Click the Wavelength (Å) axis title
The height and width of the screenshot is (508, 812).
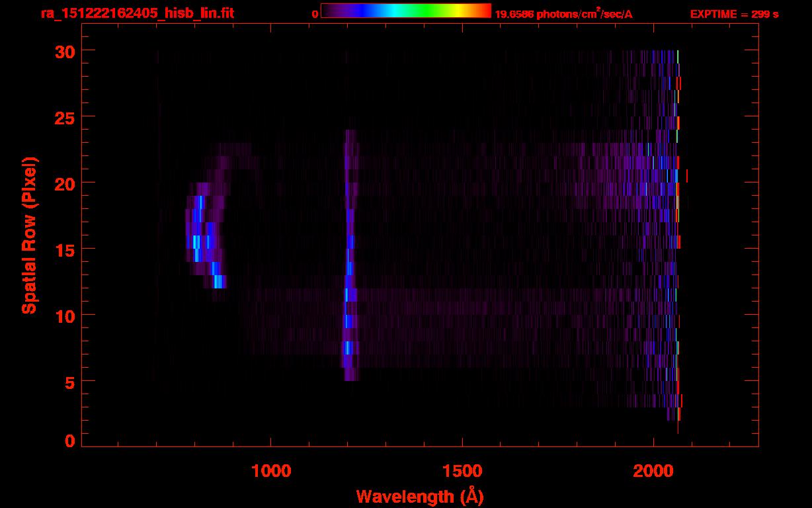pyautogui.click(x=420, y=496)
